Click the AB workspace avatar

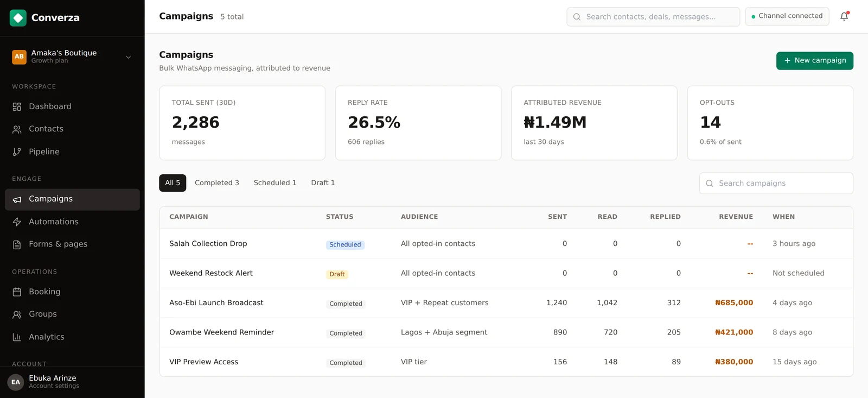19,56
